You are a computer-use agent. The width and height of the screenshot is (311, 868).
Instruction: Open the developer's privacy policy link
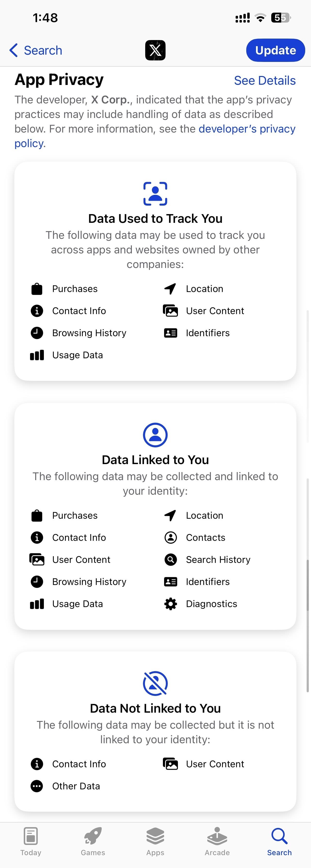[x=247, y=129]
